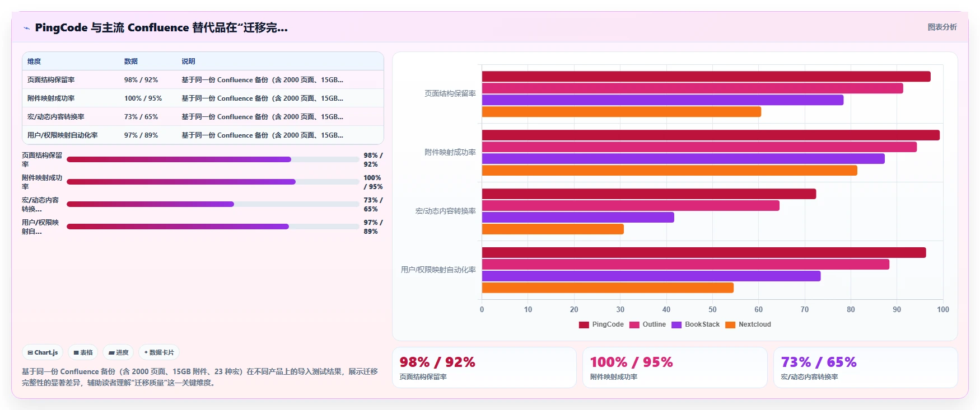Viewport: 980px width, 410px height.
Task: Click the "97% / 89%" value in the table
Action: click(141, 135)
